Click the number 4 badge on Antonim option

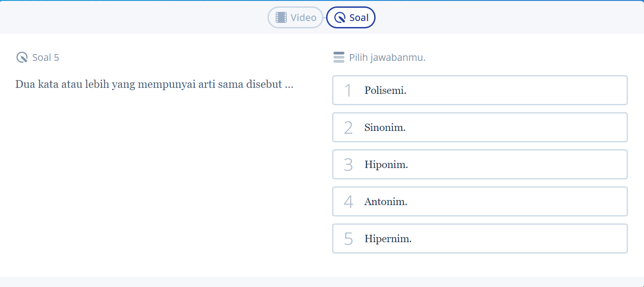(348, 201)
